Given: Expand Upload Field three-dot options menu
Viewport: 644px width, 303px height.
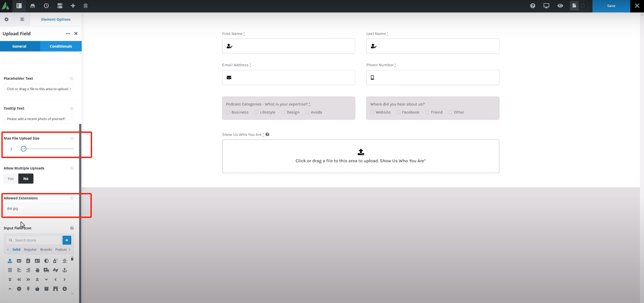Looking at the screenshot, I should point(68,34).
